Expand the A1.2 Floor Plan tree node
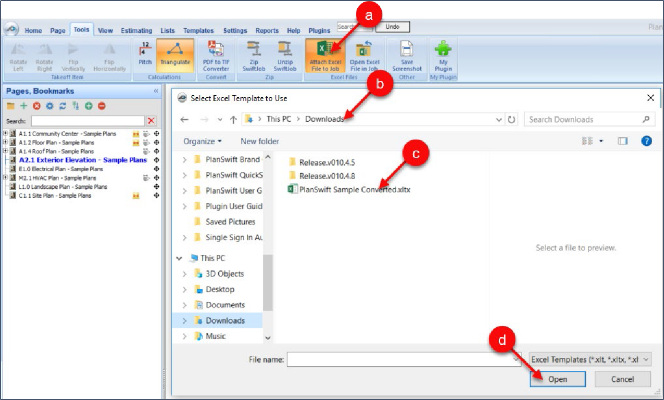The height and width of the screenshot is (400, 664). (6, 142)
